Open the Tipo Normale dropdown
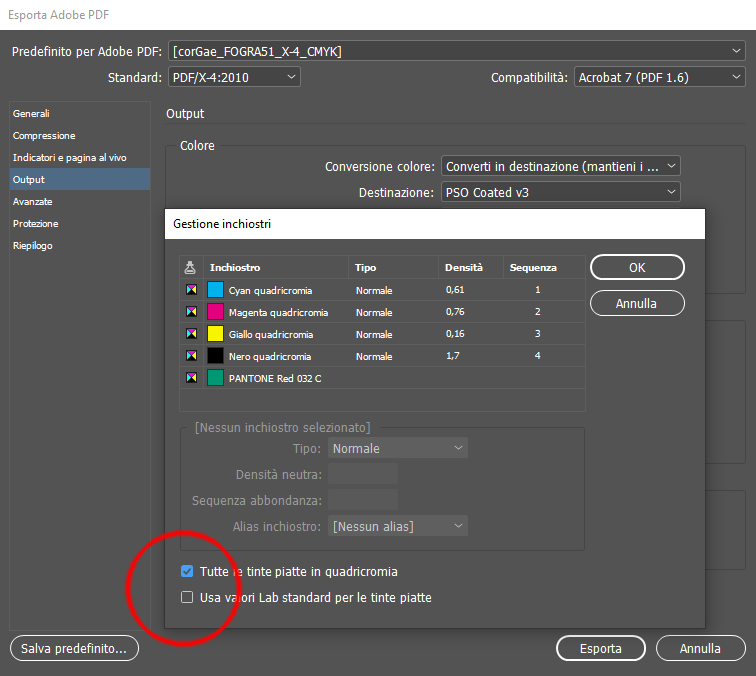 398,448
